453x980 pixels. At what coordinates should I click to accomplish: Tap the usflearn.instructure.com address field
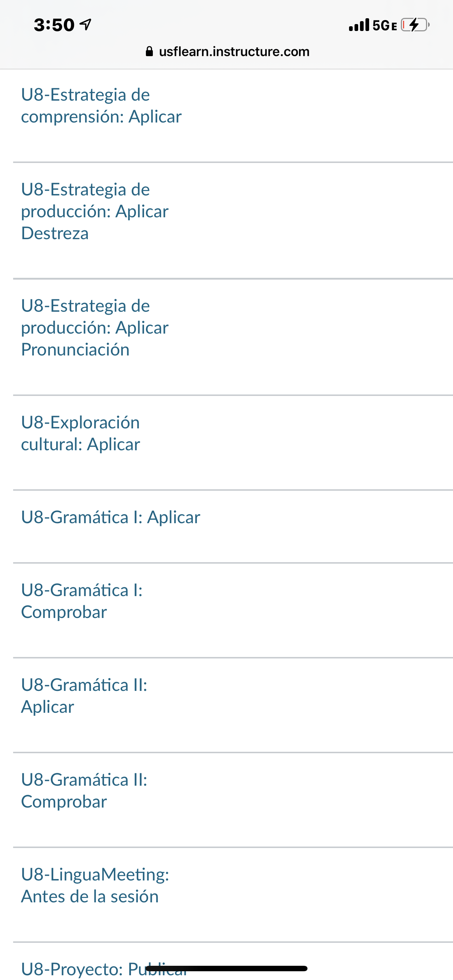pos(234,51)
